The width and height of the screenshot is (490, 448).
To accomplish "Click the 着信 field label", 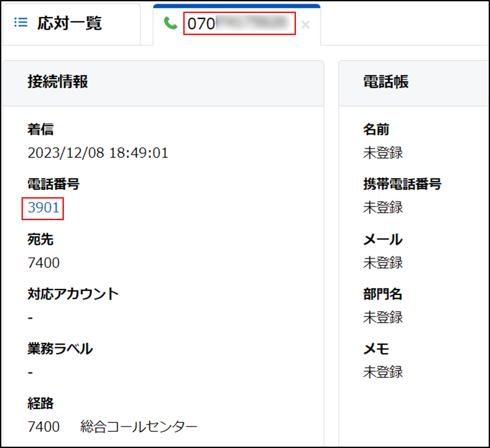I will 41,129.
